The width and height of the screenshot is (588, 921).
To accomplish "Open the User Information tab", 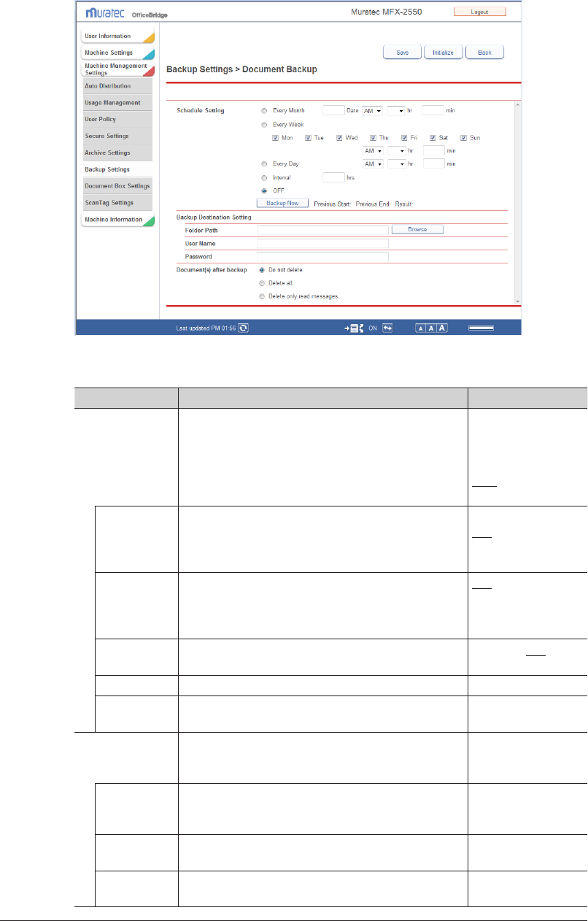I will pos(117,36).
